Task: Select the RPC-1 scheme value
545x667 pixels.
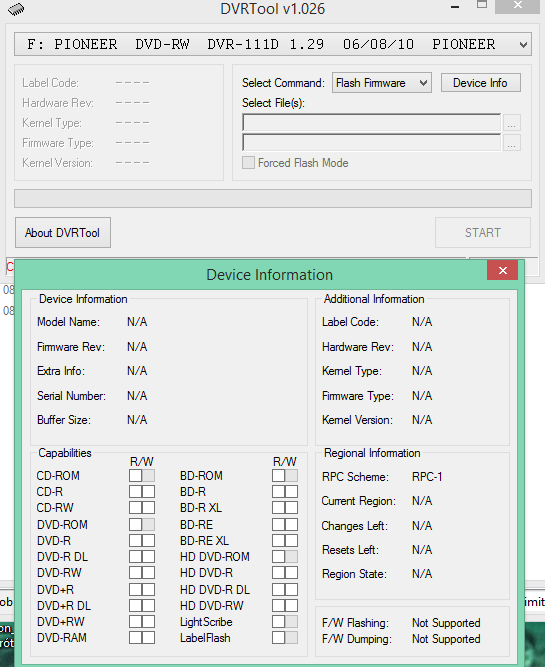Action: [427, 477]
